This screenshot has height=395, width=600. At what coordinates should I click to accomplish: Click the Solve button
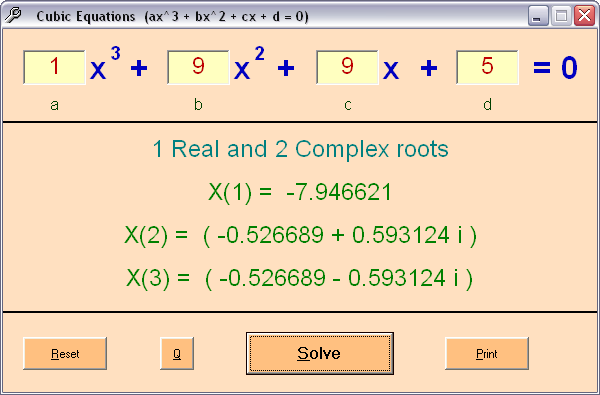pyautogui.click(x=320, y=353)
